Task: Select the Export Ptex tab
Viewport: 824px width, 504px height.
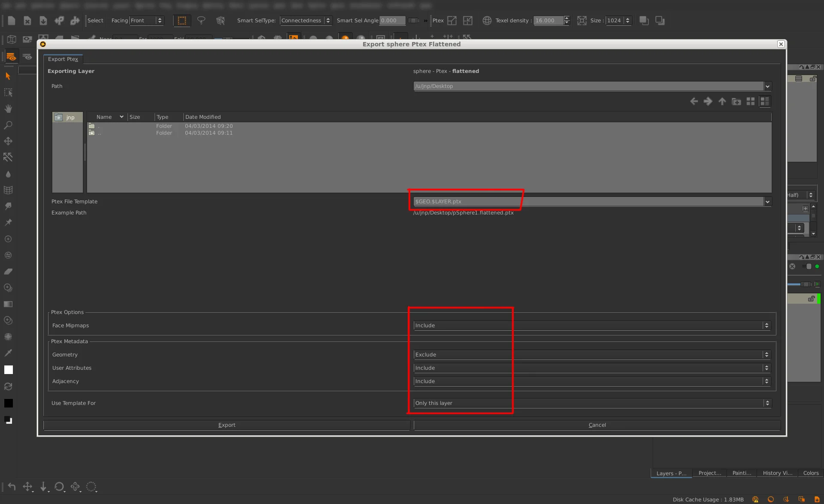Action: pyautogui.click(x=63, y=59)
